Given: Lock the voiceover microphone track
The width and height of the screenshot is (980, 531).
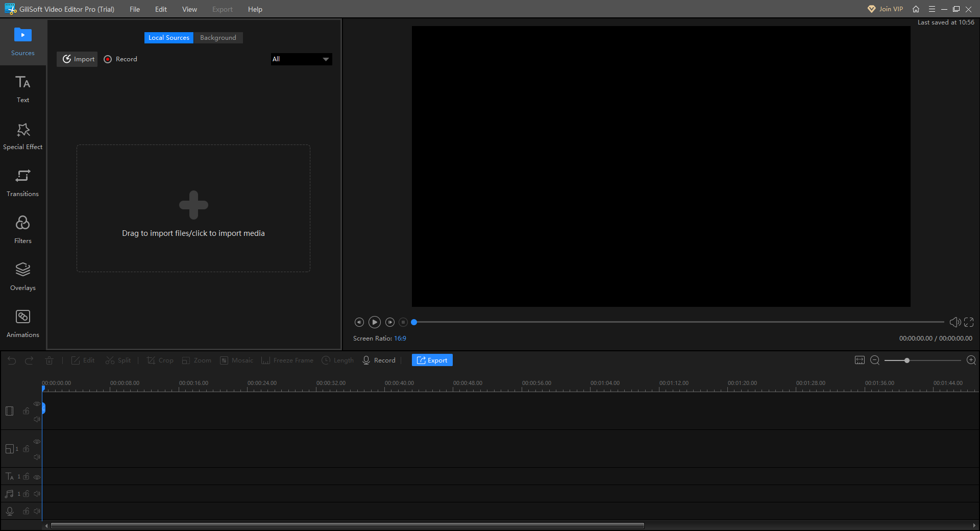Looking at the screenshot, I should pyautogui.click(x=26, y=511).
